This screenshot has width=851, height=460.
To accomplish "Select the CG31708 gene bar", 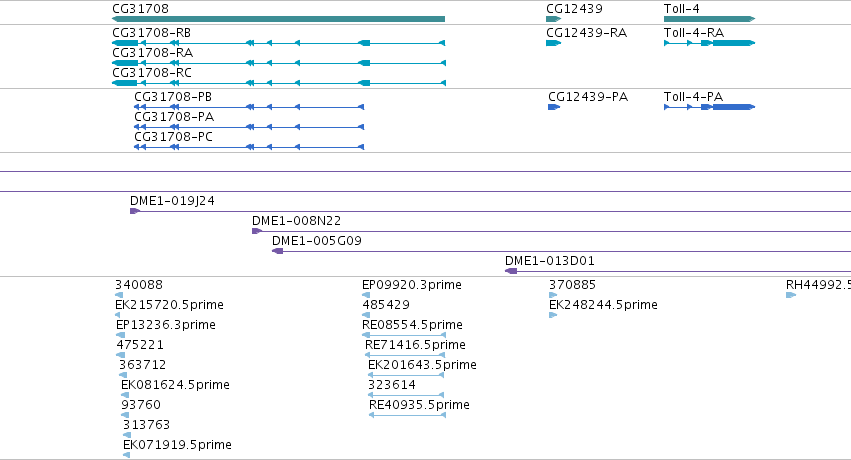I will (x=278, y=19).
